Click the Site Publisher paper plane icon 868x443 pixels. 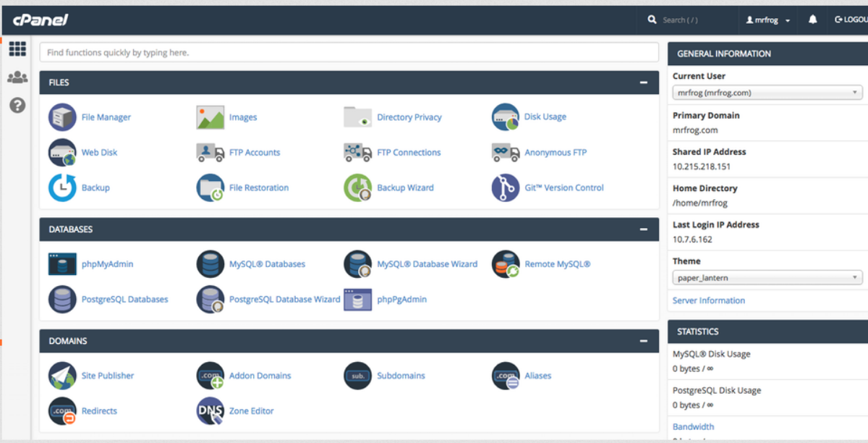[62, 376]
